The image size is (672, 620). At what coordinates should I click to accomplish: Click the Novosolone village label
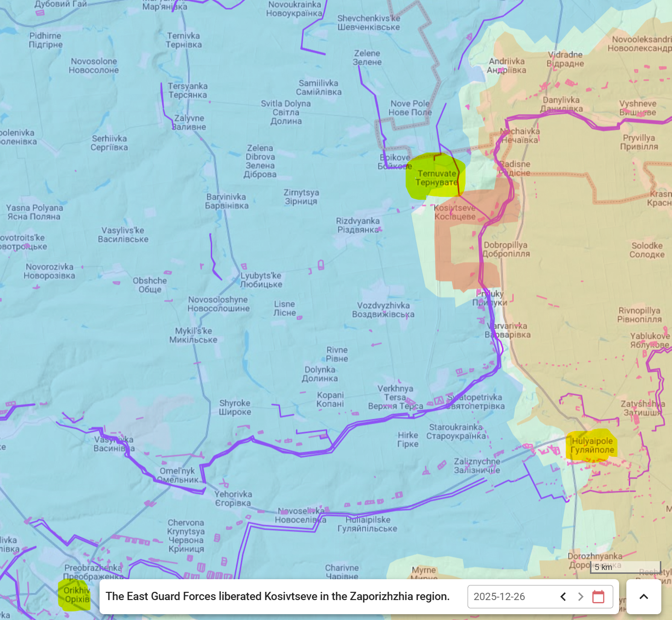coord(94,66)
